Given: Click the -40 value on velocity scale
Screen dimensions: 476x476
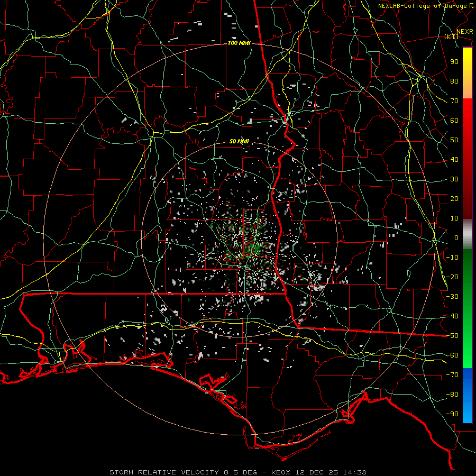Looking at the screenshot, I should [452, 316].
